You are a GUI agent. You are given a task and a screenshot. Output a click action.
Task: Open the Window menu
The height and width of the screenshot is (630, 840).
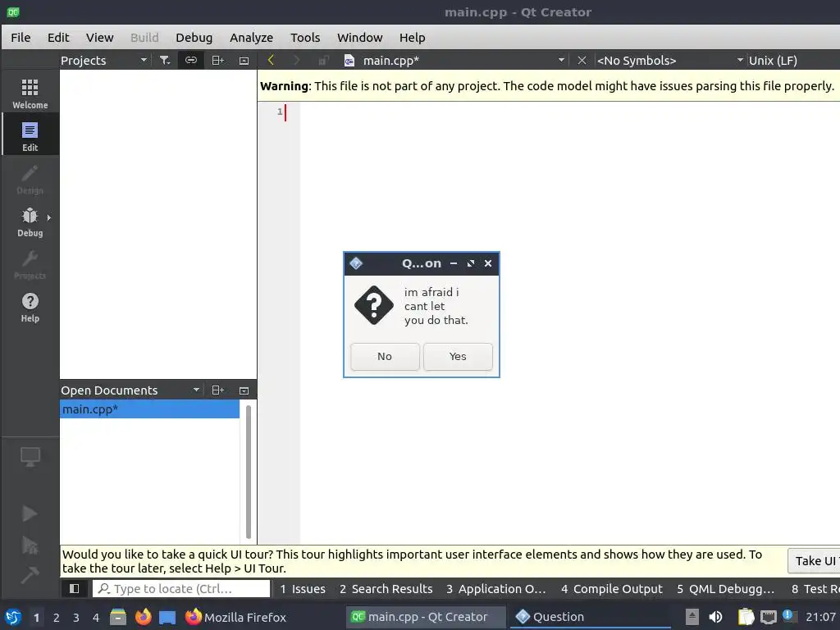point(359,38)
